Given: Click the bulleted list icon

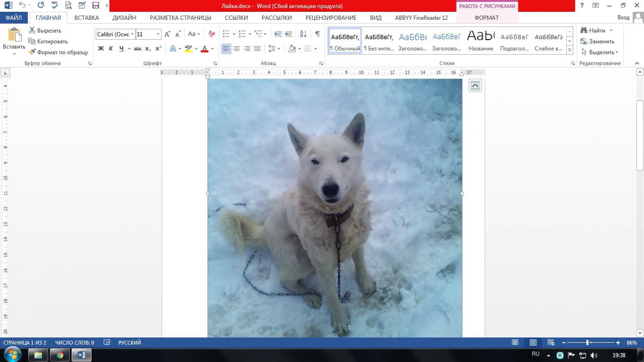Looking at the screenshot, I should click(226, 34).
